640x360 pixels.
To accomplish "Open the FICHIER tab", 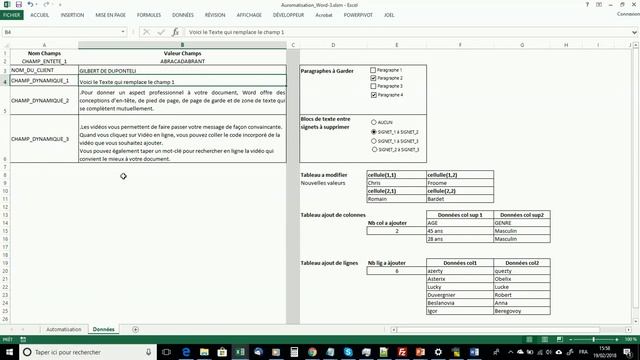I will 11,15.
